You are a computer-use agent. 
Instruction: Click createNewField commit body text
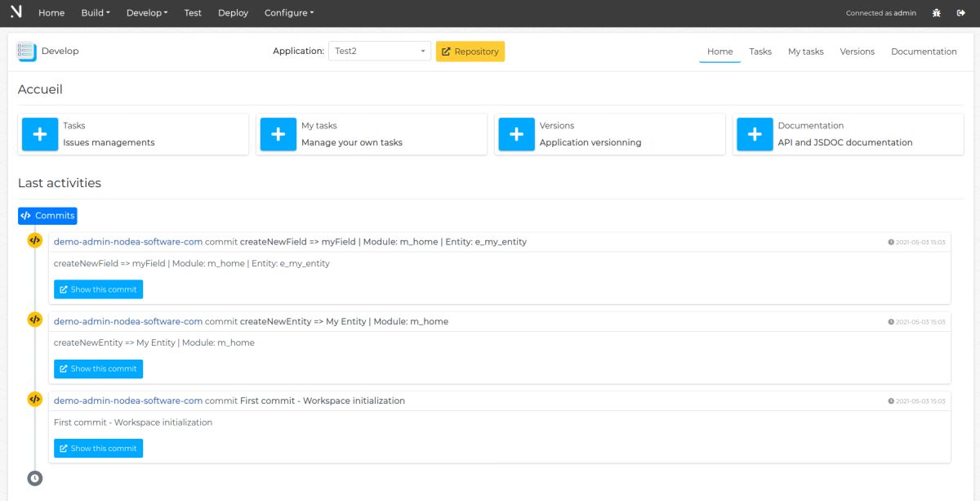(192, 263)
